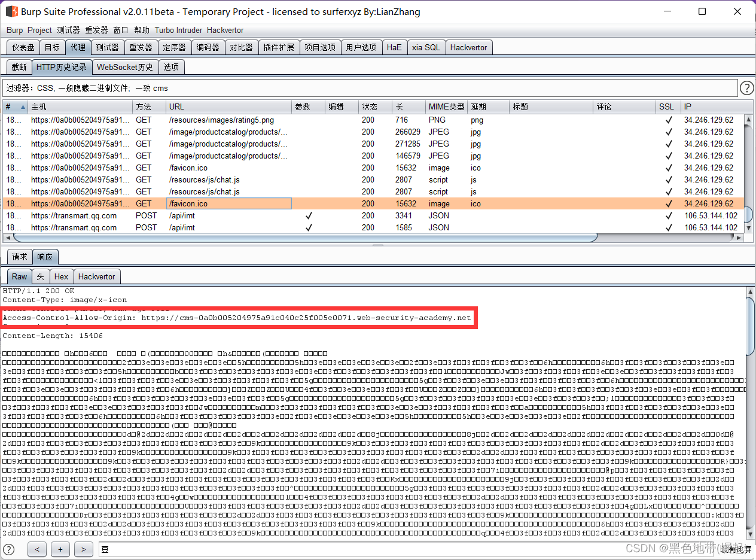Switch to the xia SQL tab
Screen dimensions: 756x560
click(426, 47)
